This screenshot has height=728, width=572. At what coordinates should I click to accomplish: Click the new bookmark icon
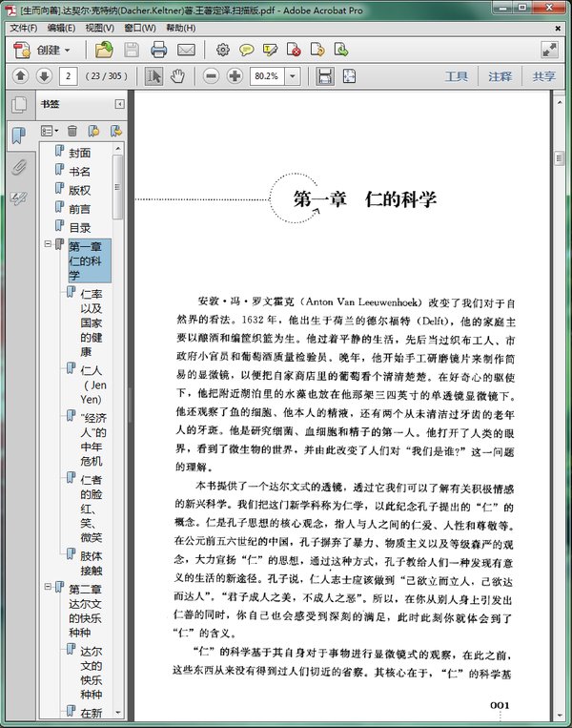(93, 131)
